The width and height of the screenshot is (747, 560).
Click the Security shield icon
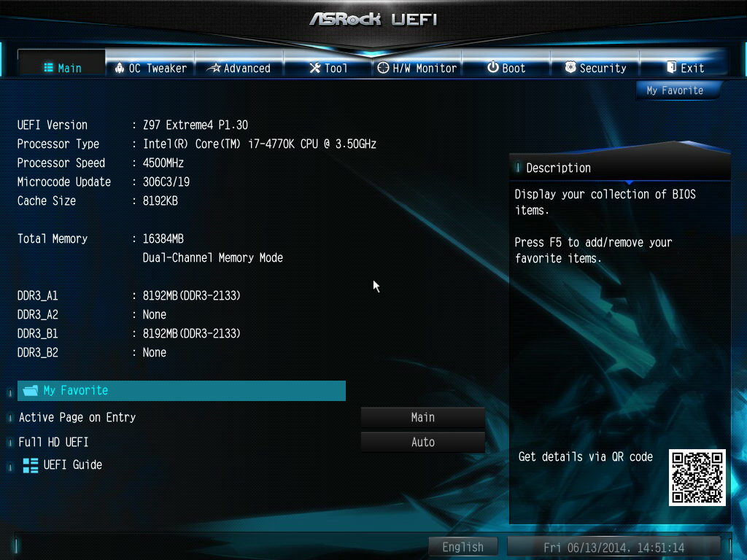tap(570, 68)
